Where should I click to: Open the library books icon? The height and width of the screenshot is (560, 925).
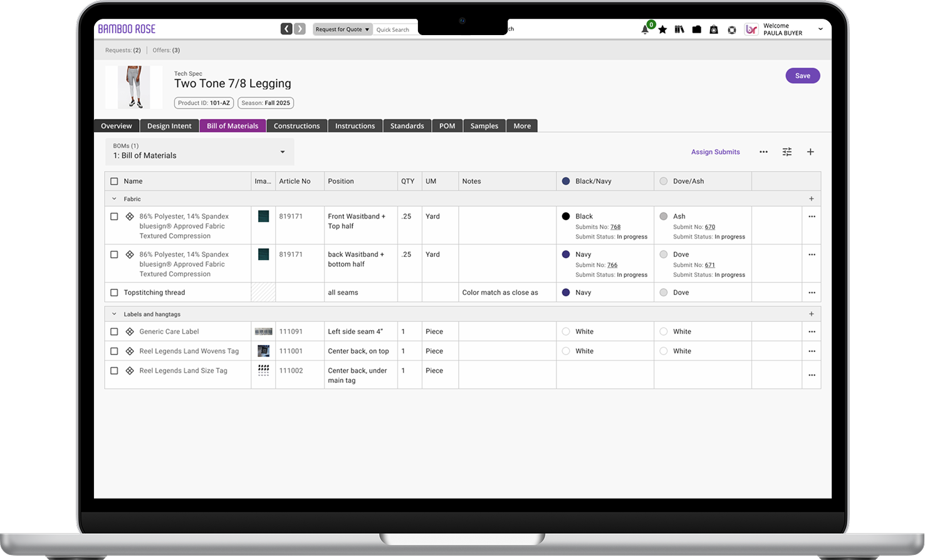tap(679, 29)
